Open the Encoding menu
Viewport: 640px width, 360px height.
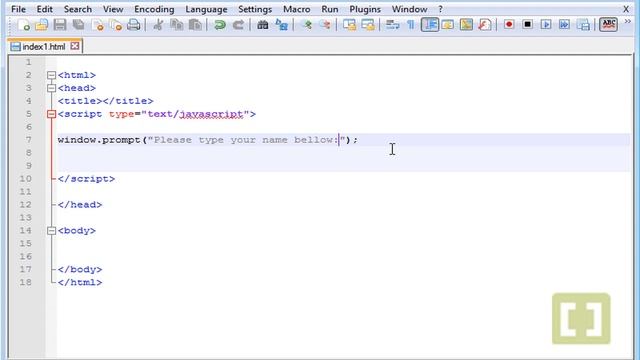(154, 9)
